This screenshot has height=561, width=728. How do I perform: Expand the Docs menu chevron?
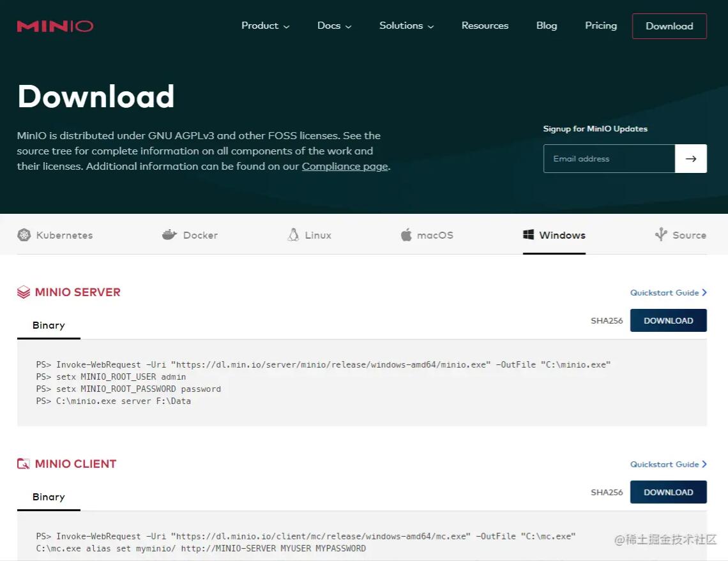pos(349,27)
